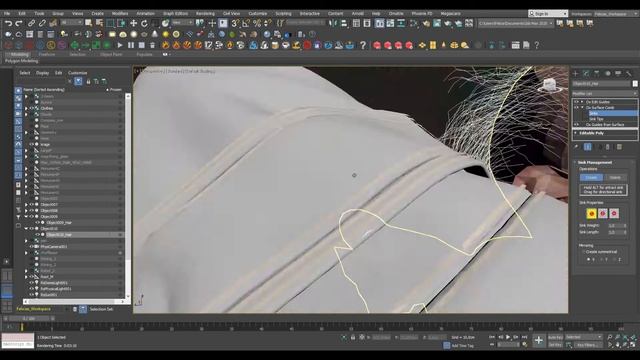Select the Y mirroring axis radio
640x360 pixels.
pos(602,259)
